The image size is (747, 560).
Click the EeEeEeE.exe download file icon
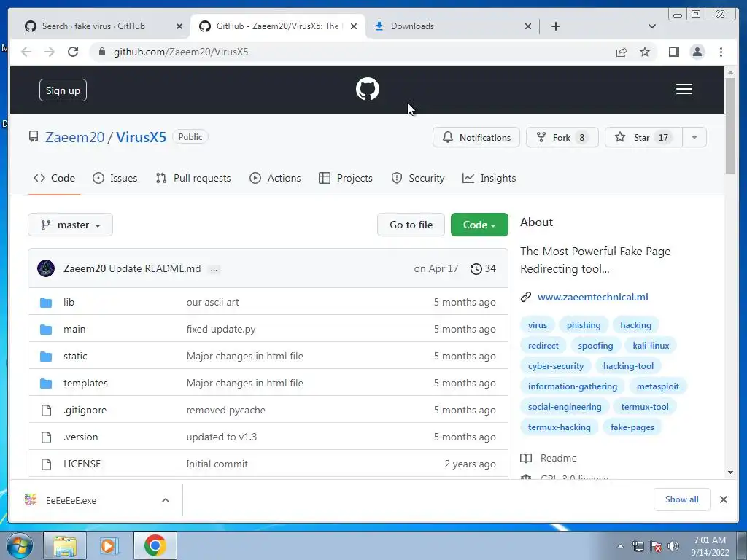point(31,499)
